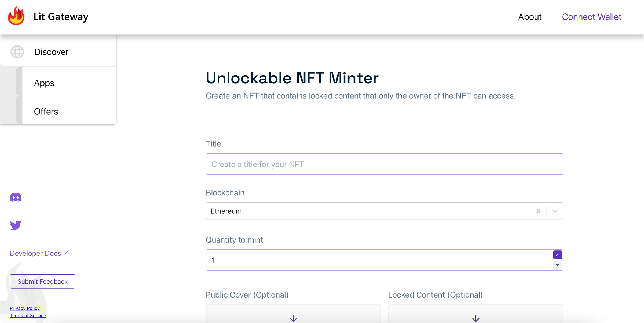This screenshot has width=644, height=323.
Task: Select the Discover globe icon
Action: point(17,52)
